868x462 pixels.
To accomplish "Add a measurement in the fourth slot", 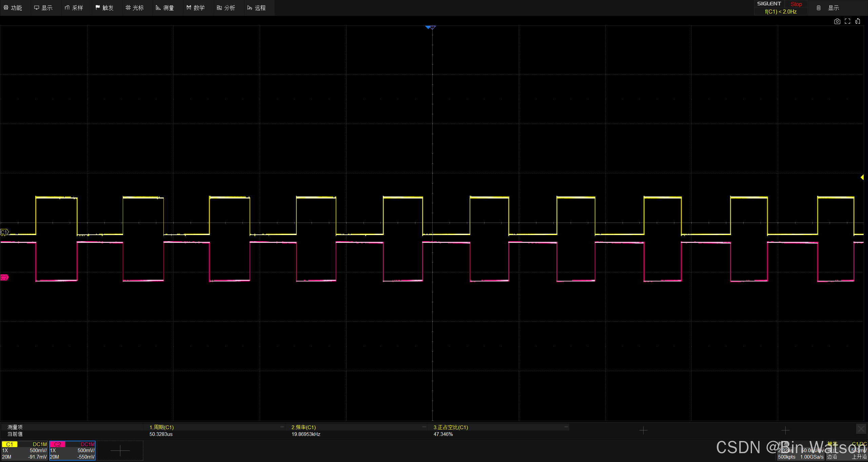I will pyautogui.click(x=643, y=430).
